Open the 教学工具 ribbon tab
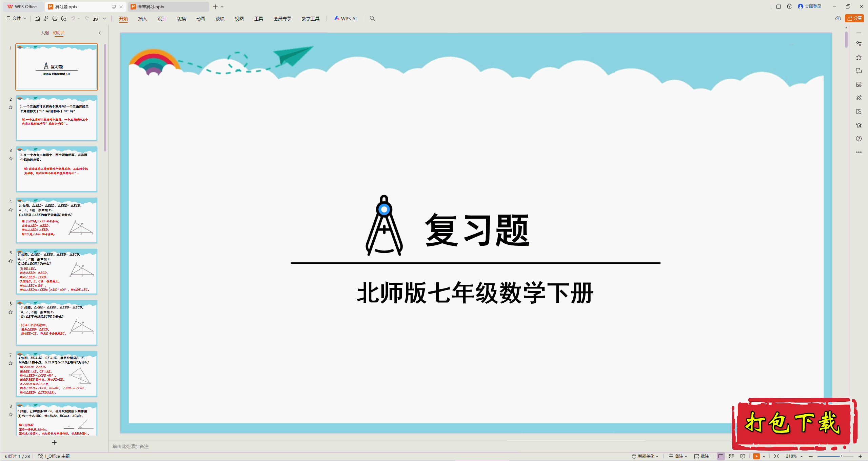 pos(311,19)
